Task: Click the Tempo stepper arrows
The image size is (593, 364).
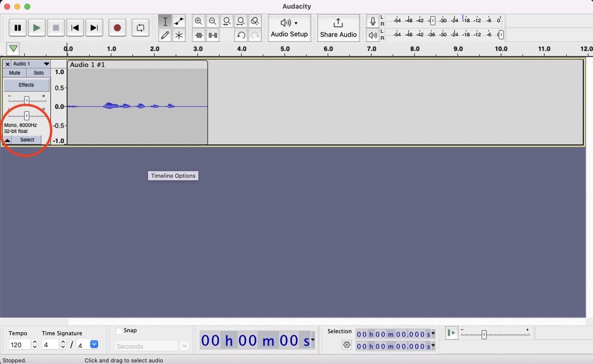Action: pos(34,345)
